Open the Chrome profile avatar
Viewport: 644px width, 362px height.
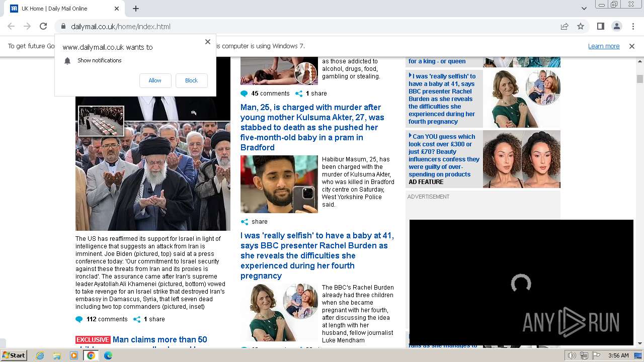[616, 26]
